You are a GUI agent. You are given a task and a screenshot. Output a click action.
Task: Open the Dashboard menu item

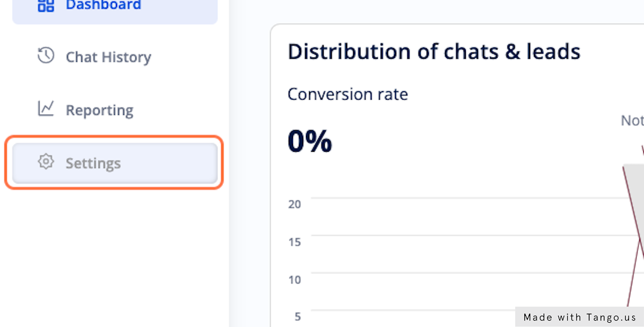[x=103, y=5]
